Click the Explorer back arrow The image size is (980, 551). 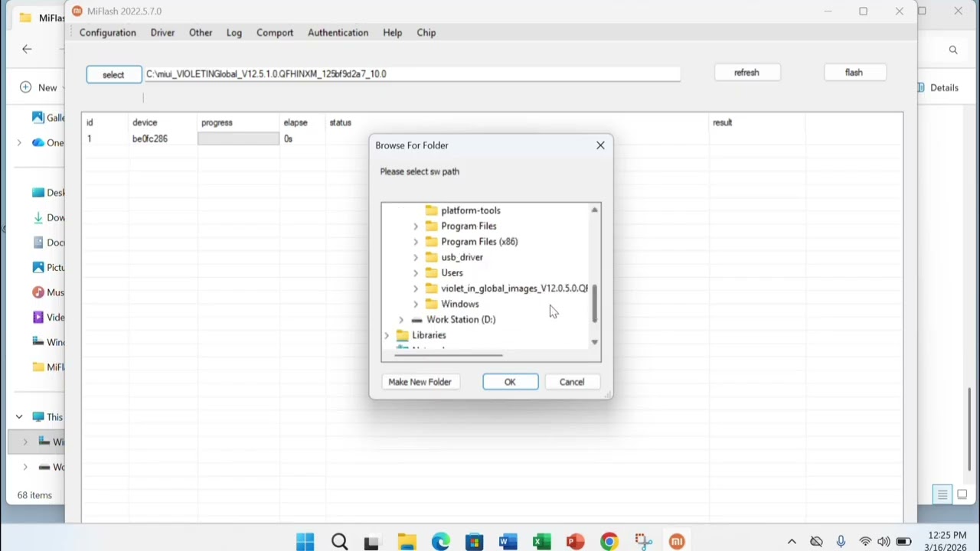click(x=27, y=49)
